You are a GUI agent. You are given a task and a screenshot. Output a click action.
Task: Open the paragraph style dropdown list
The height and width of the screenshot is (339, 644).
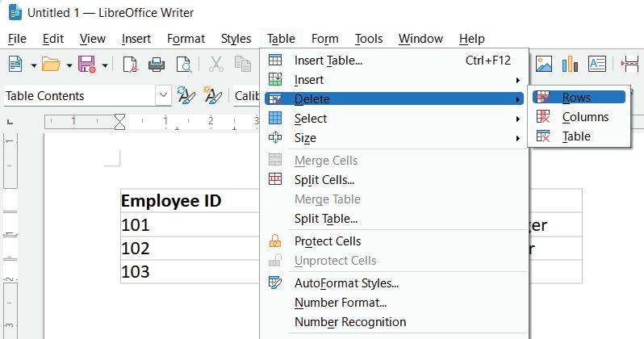164,96
